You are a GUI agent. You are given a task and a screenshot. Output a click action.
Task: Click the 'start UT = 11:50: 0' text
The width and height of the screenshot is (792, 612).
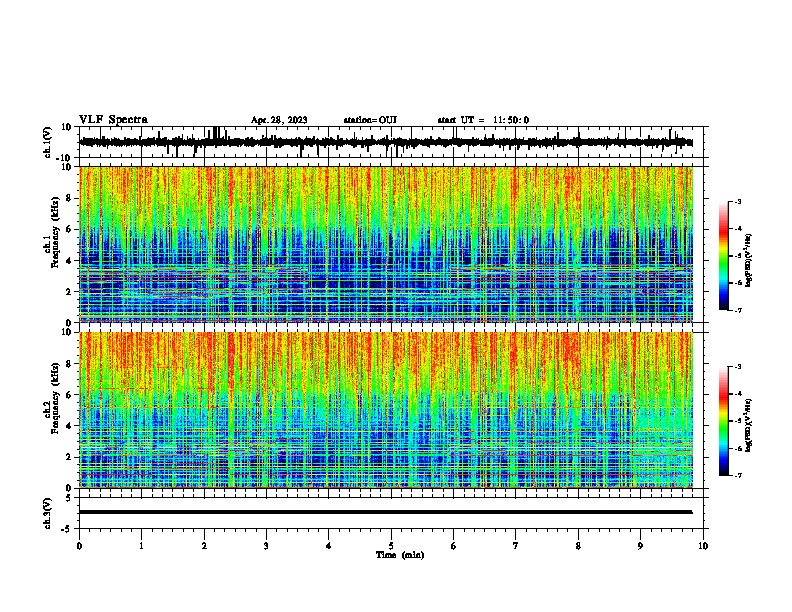483,120
